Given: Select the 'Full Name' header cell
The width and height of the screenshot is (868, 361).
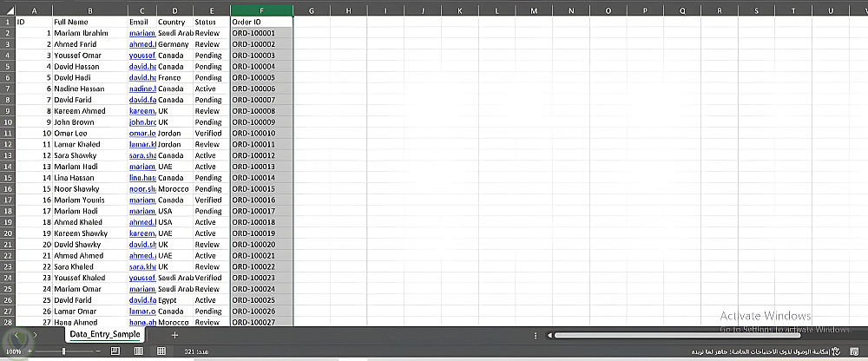Looking at the screenshot, I should tap(90, 22).
